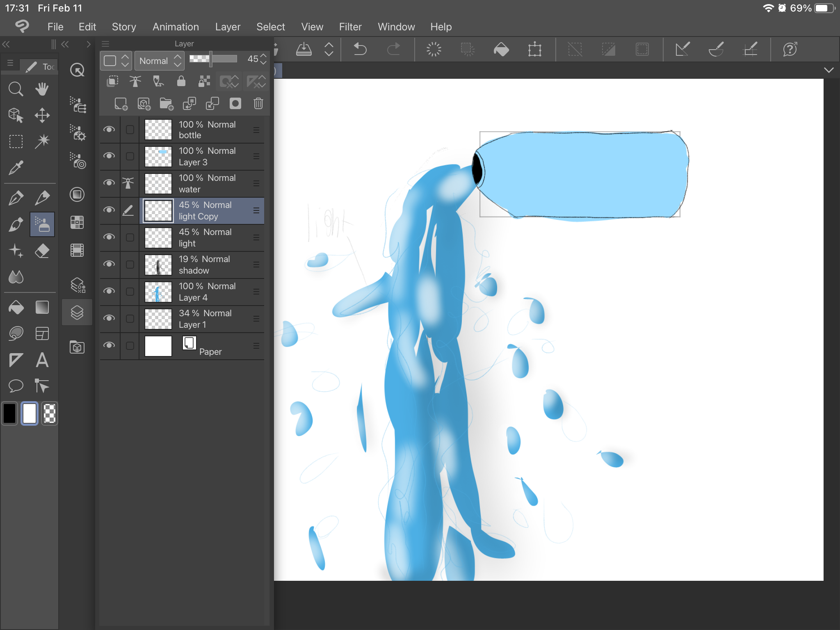Viewport: 840px width, 630px height.
Task: Select the water layer
Action: click(205, 183)
